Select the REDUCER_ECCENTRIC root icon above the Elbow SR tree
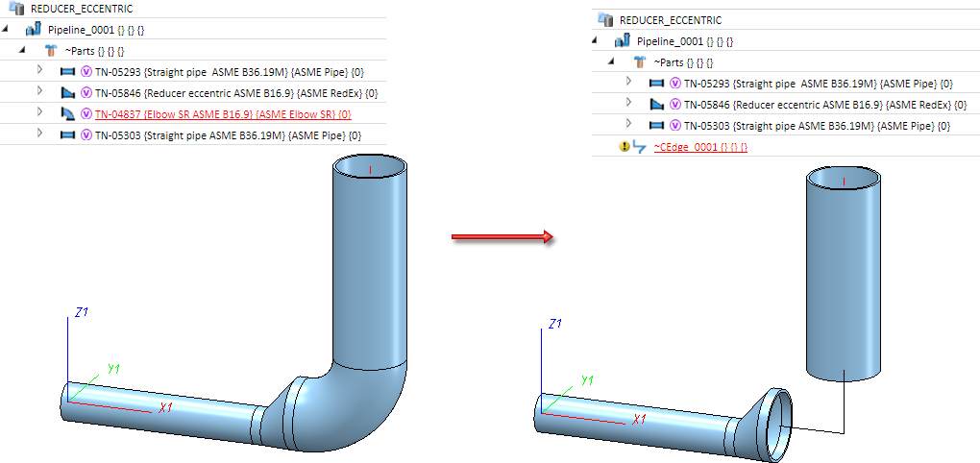 coord(17,8)
